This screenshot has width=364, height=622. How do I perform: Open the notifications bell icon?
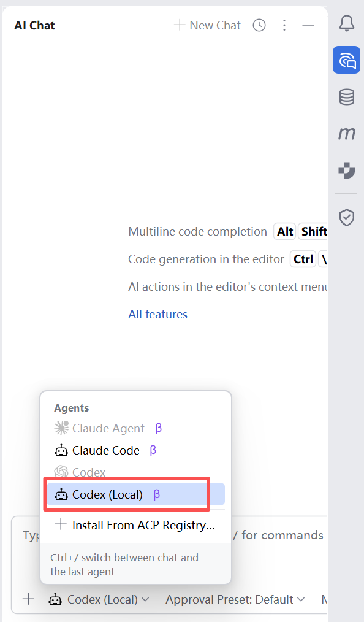point(347,23)
